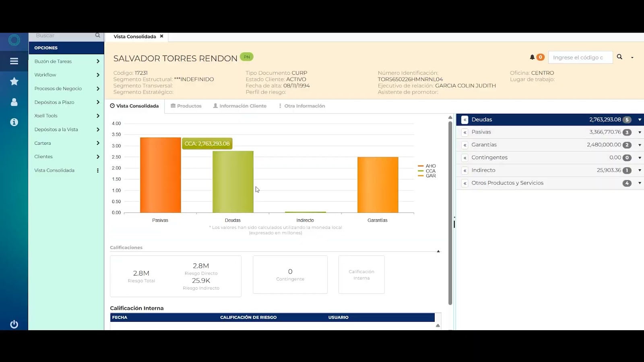Click double-arrow icon beside Pasivas

click(465, 132)
